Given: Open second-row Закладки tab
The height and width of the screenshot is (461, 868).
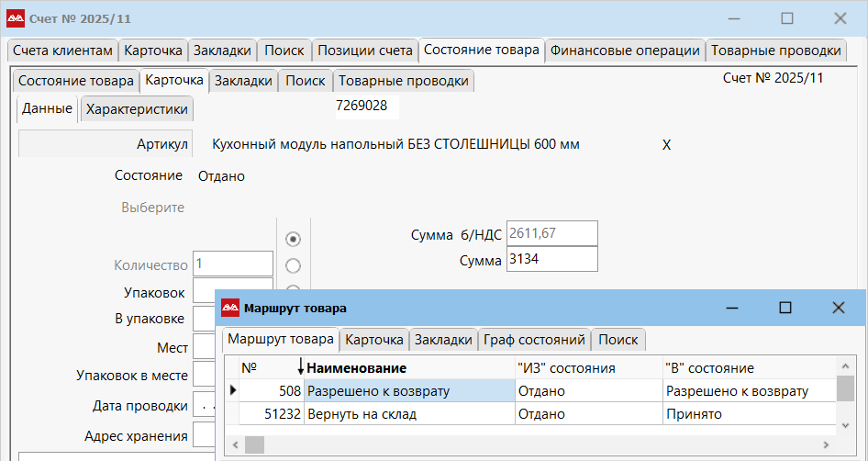Looking at the screenshot, I should [243, 81].
